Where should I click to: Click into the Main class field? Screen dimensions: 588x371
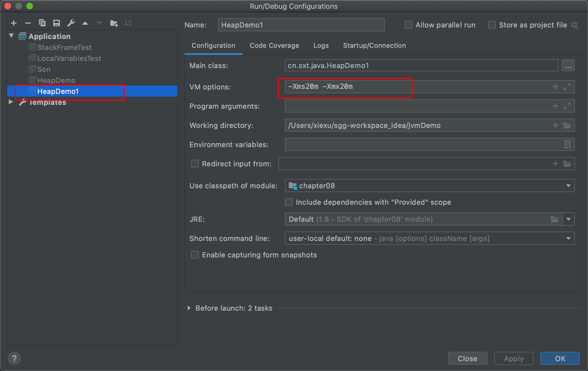[421, 66]
